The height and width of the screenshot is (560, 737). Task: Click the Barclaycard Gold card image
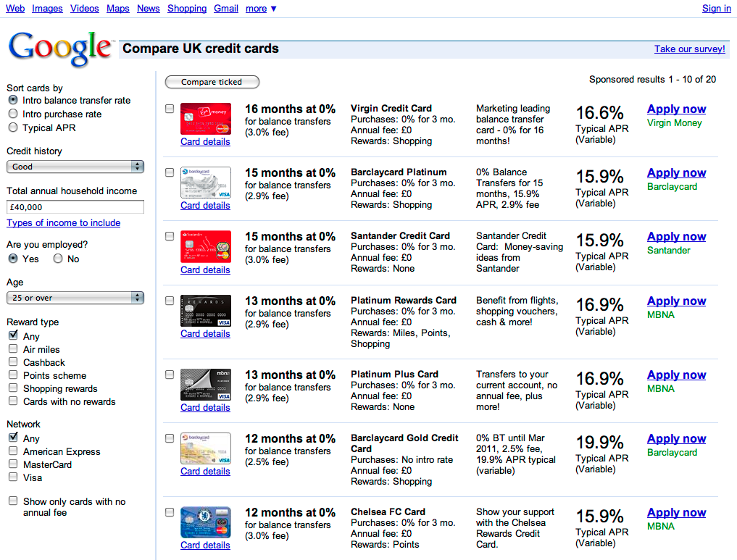(x=205, y=448)
